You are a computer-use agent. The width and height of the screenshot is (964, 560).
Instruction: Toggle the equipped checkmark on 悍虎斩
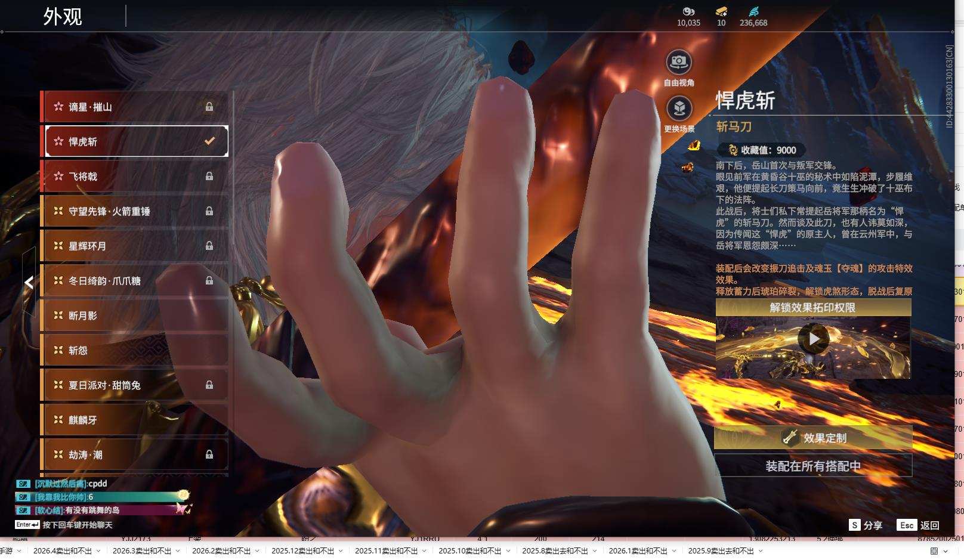[209, 141]
